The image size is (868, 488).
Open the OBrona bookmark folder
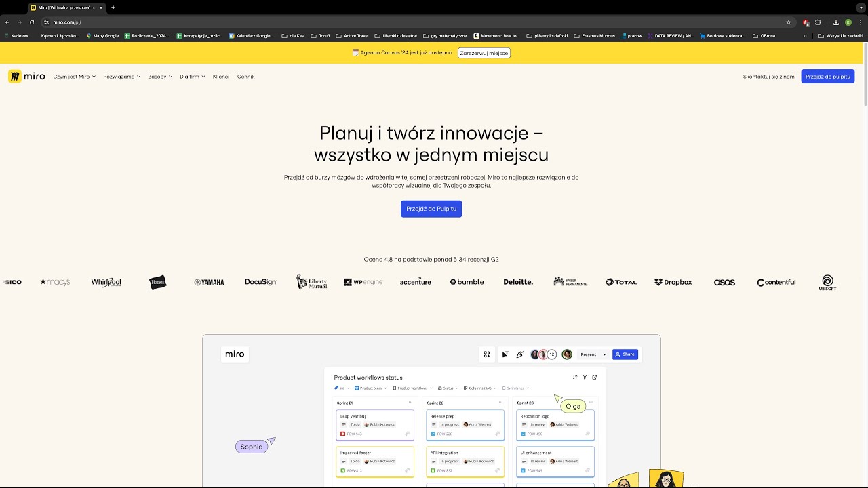[764, 36]
